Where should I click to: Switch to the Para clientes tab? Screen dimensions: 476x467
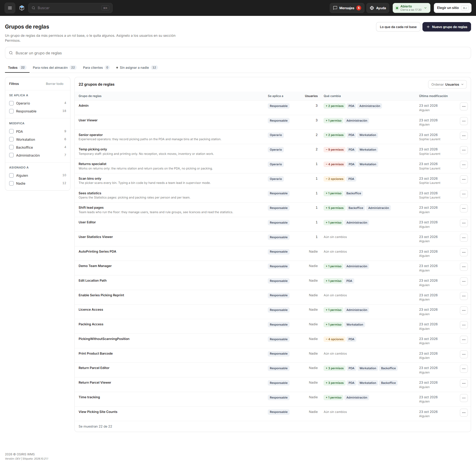point(96,67)
